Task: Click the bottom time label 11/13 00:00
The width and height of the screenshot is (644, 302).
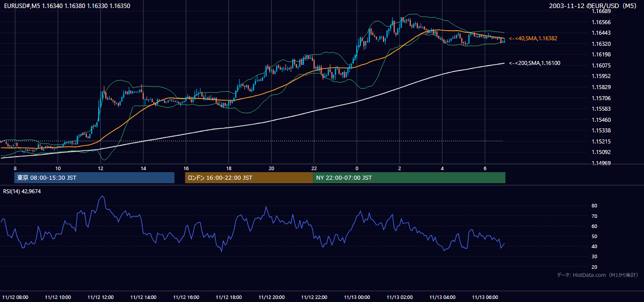Action: point(357,296)
